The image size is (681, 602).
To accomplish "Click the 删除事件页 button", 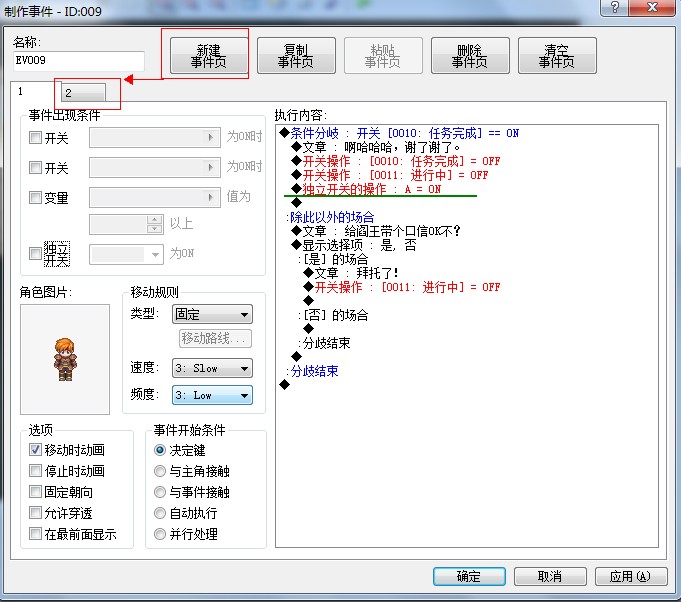I will point(470,56).
